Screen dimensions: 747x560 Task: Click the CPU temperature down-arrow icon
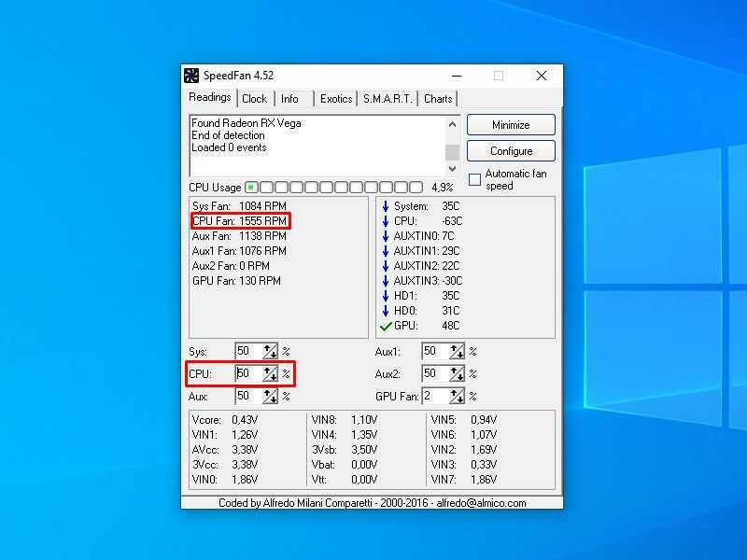click(x=386, y=221)
